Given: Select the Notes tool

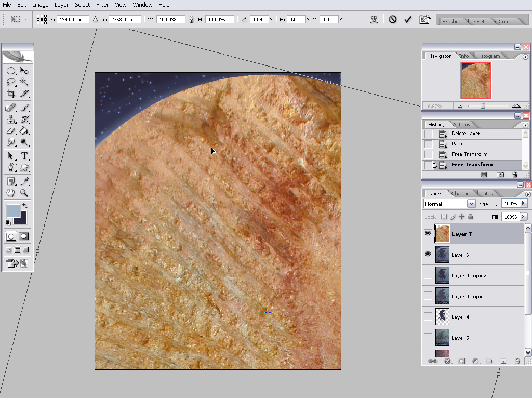Looking at the screenshot, I should click(11, 181).
